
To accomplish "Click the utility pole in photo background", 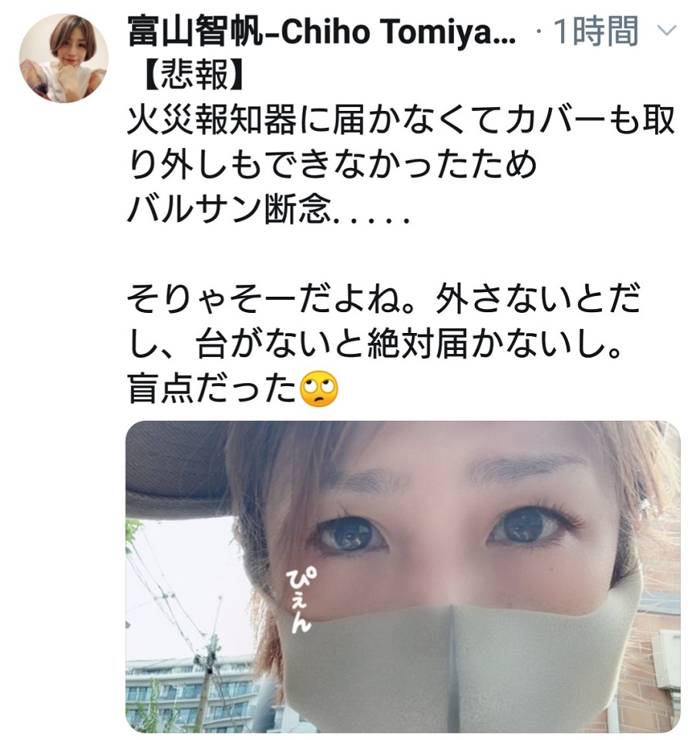I will pos(207,680).
